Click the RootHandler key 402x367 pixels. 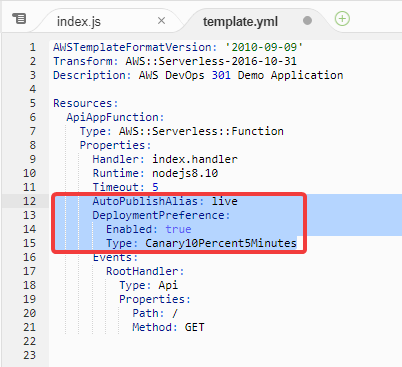click(x=142, y=271)
